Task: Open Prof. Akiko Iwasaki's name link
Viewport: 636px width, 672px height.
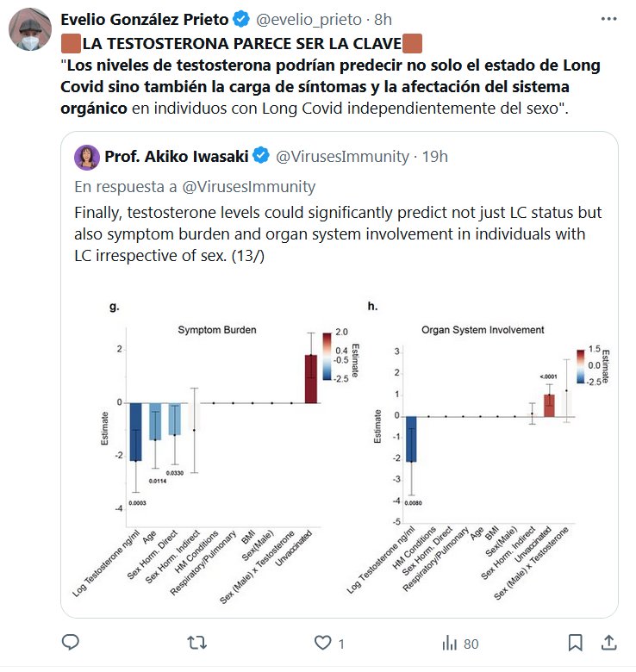Action: coord(178,157)
